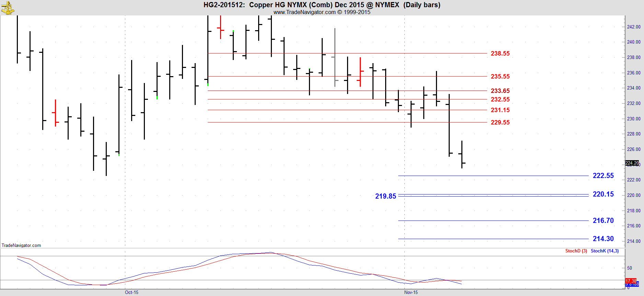
Task: Click the Trade Navigator sextant logo icon
Action: (x=8, y=8)
